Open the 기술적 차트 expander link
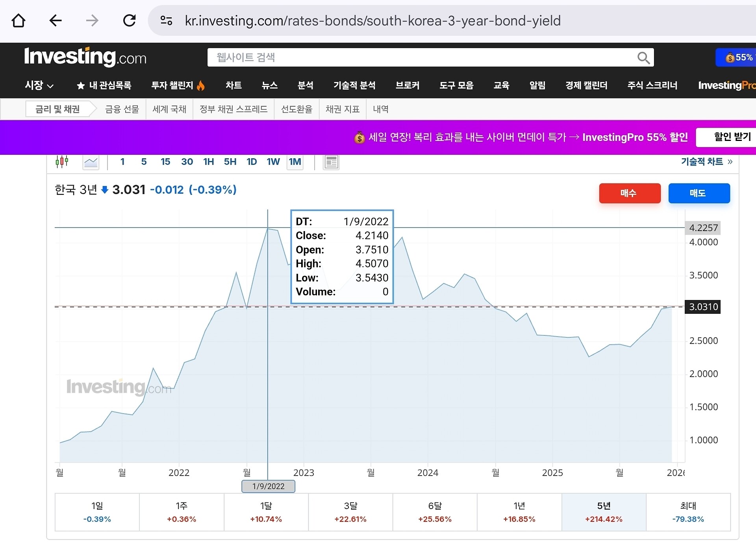 click(706, 162)
